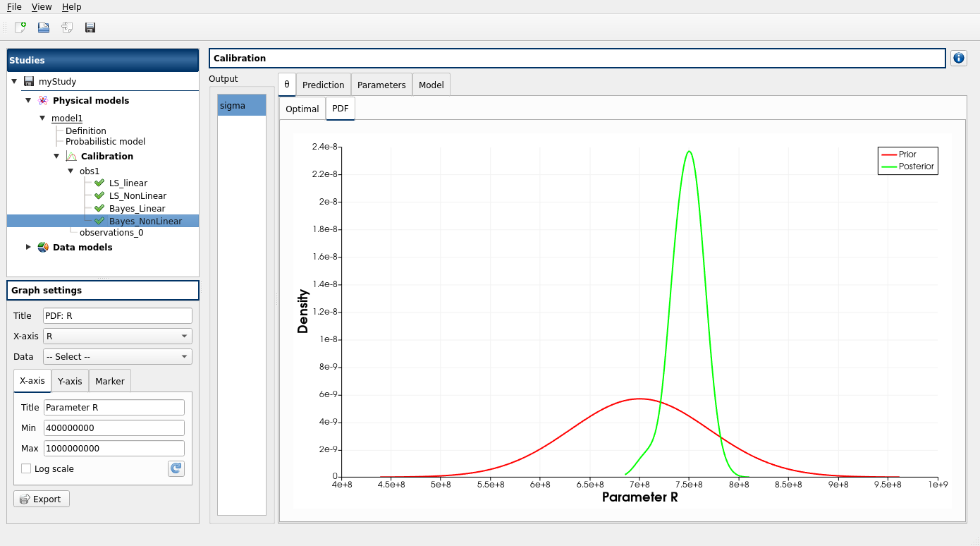980x546 pixels.
Task: Click the Physical models atom icon
Action: [43, 100]
